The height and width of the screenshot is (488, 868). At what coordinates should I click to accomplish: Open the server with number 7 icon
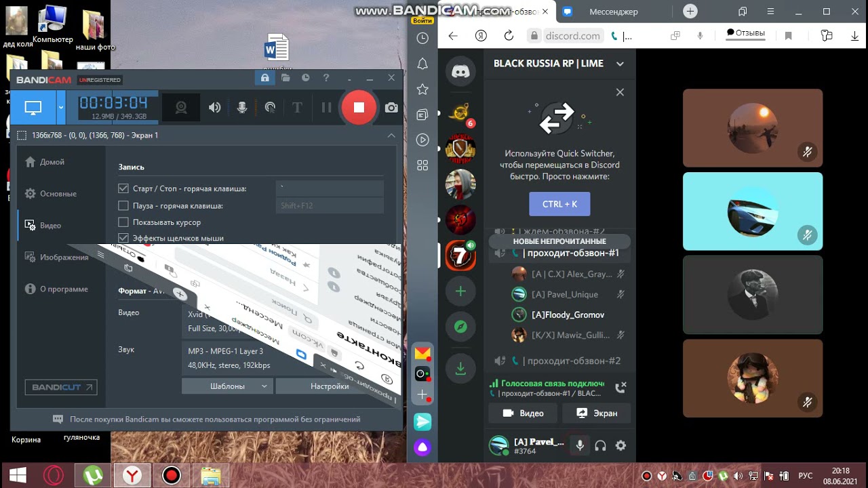coord(460,256)
